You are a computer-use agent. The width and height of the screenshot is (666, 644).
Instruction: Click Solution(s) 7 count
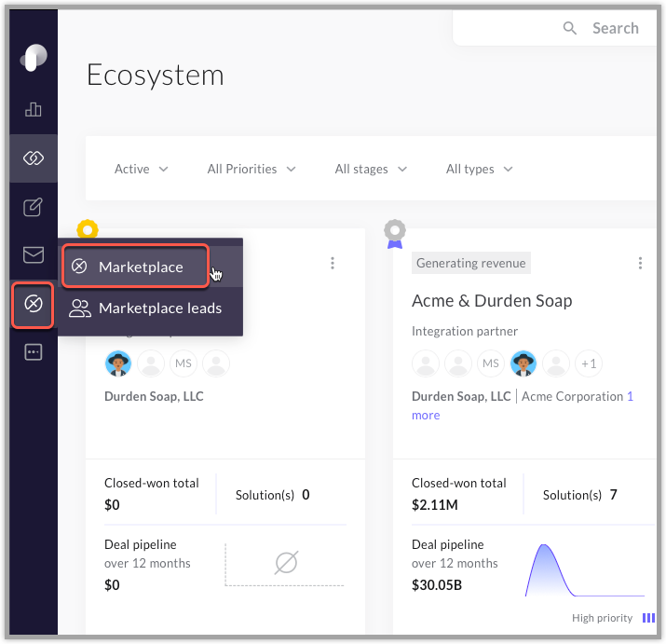tap(579, 495)
